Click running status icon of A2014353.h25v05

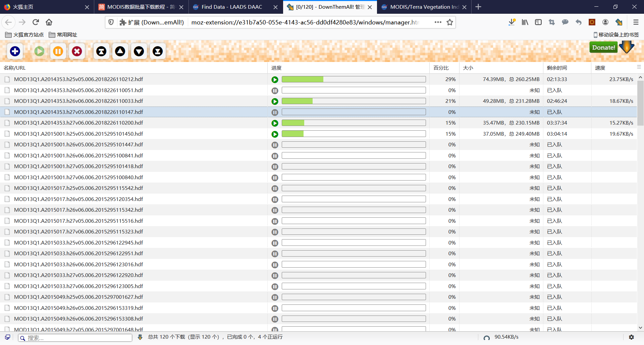275,80
